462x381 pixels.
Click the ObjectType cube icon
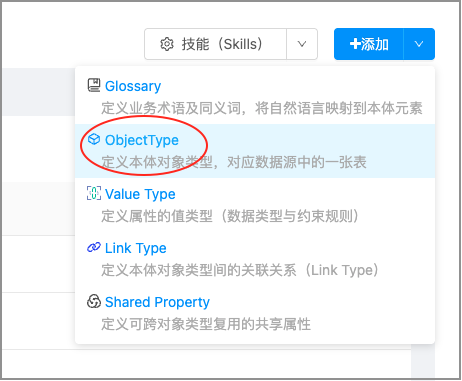click(x=94, y=139)
